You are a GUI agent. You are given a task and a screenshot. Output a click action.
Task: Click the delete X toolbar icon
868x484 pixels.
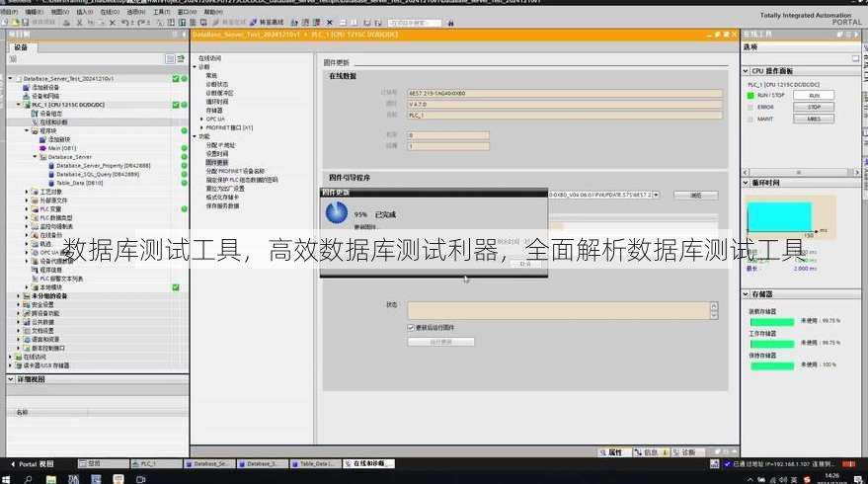(113, 23)
